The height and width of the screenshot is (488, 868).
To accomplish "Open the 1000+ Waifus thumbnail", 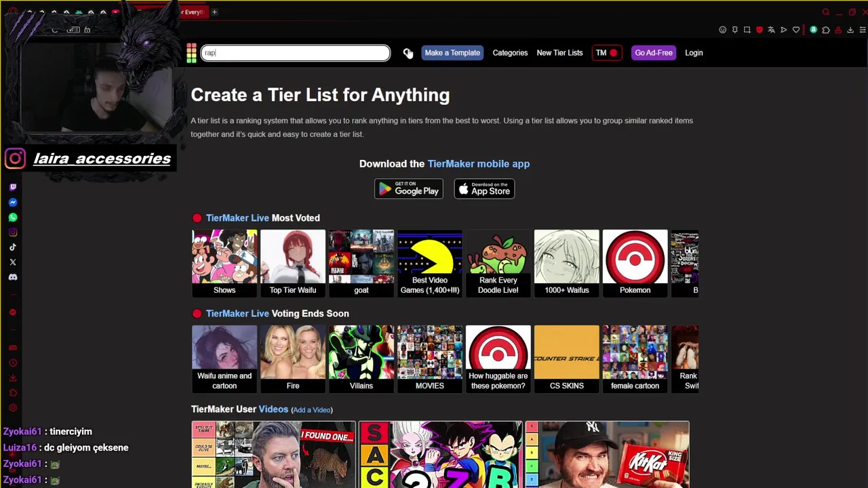I will [x=567, y=263].
